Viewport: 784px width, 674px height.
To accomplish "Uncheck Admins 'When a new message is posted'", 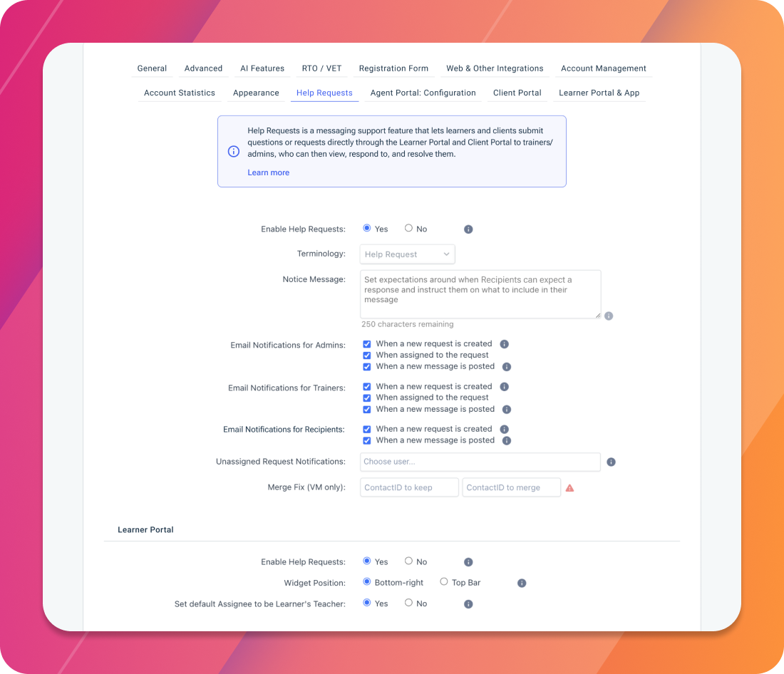I will tap(367, 367).
